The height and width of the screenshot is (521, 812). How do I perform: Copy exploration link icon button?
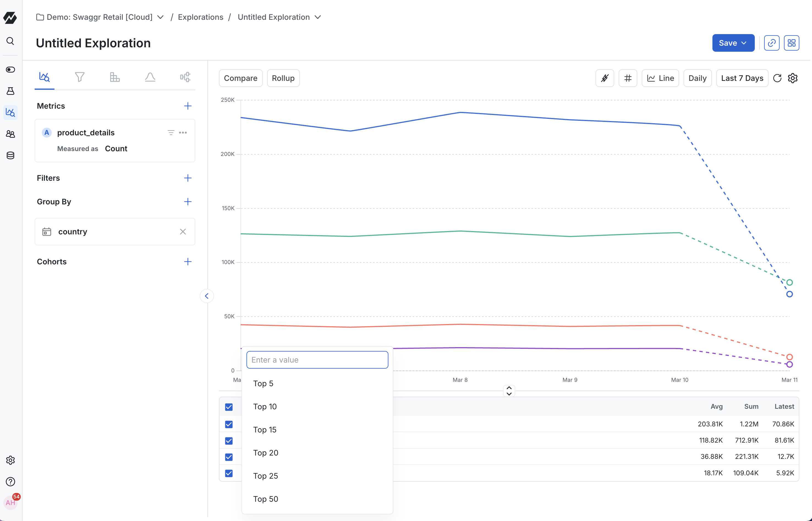coord(771,43)
